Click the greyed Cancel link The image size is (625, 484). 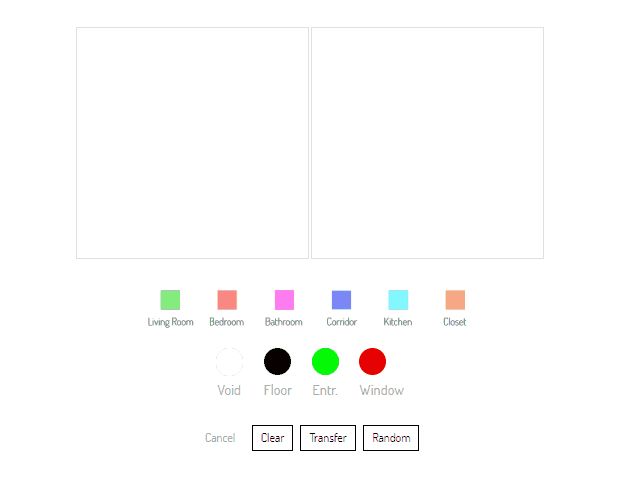(x=220, y=438)
